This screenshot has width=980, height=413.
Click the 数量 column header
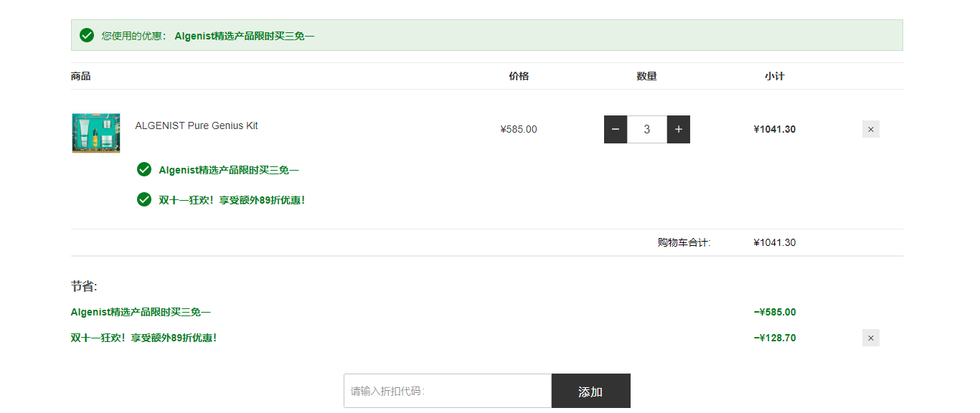(x=647, y=76)
